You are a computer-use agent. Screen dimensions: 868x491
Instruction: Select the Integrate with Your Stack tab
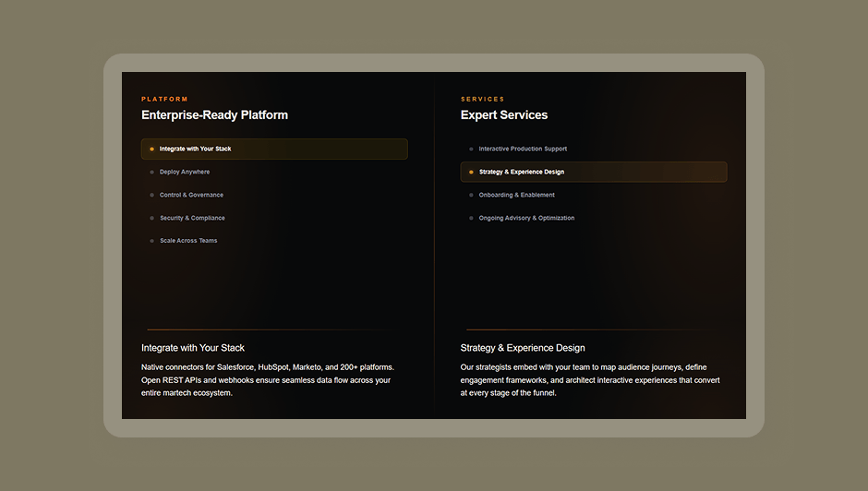pos(274,149)
